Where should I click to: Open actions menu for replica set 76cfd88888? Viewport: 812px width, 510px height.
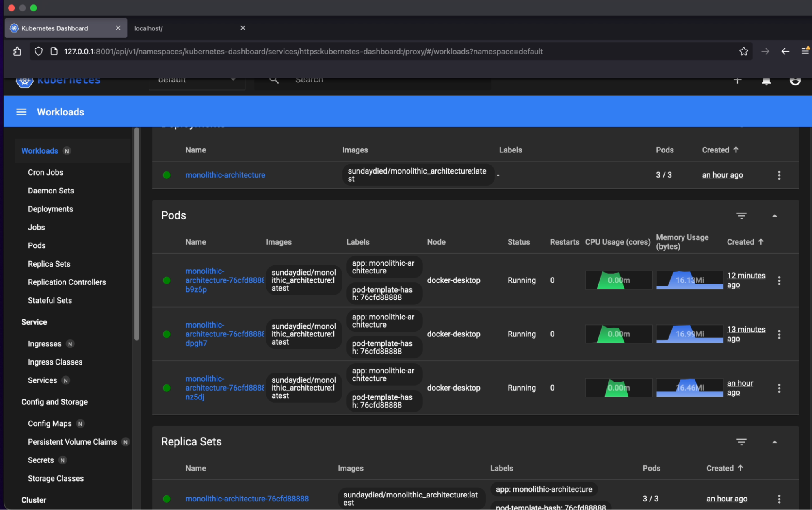779,499
